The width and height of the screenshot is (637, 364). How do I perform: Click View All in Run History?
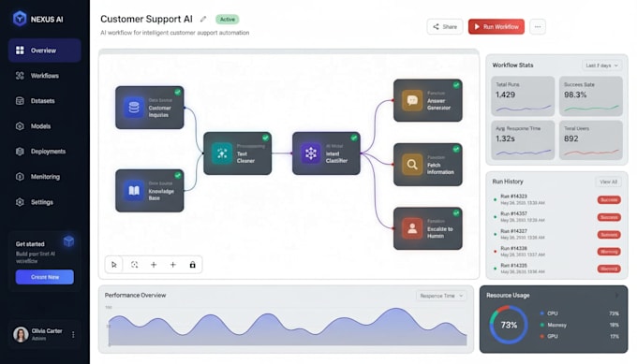[608, 182]
